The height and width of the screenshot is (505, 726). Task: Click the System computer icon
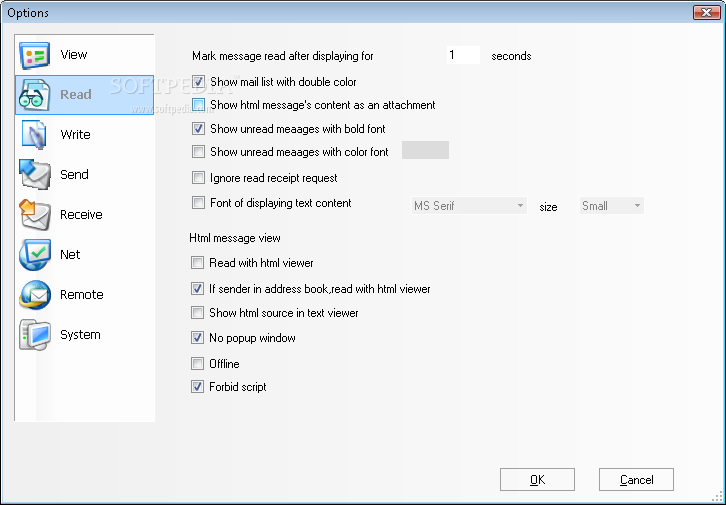tap(34, 335)
